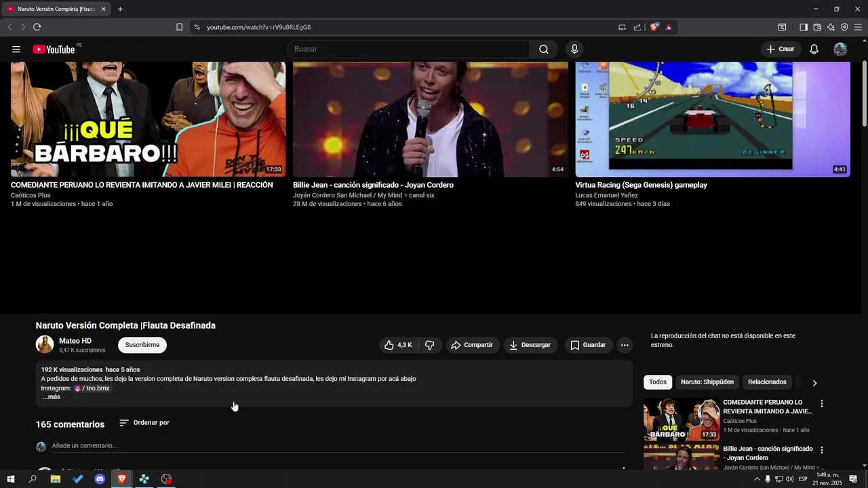The image size is (868, 488).
Task: Click the Caóticos Plus channel under end-screen video
Action: click(x=31, y=195)
